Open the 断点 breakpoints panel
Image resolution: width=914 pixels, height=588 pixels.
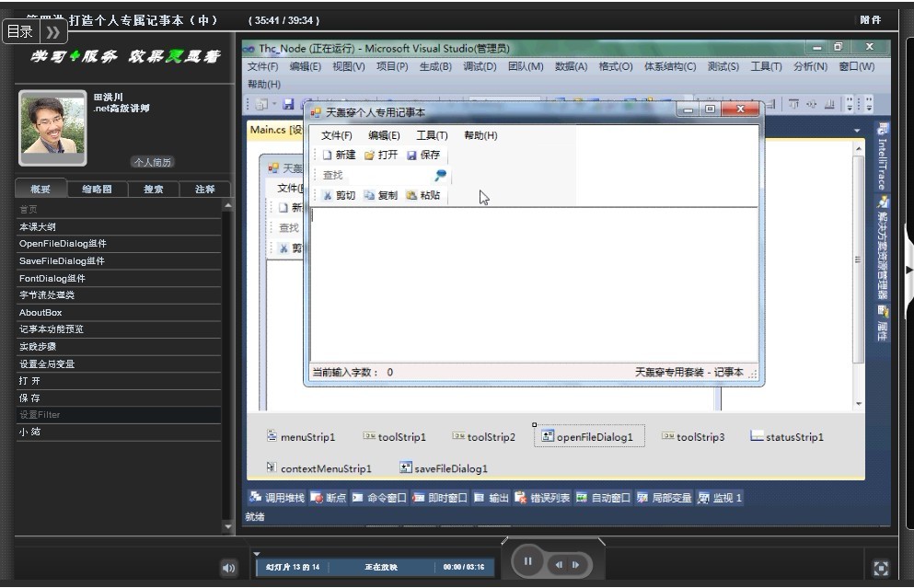329,498
